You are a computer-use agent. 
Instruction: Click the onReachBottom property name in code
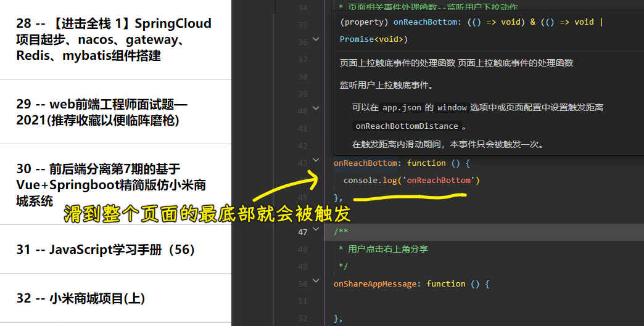[x=365, y=163]
